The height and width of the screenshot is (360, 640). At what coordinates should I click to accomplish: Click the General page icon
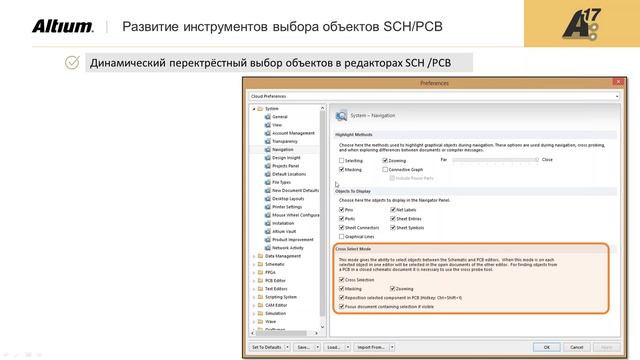tap(268, 117)
